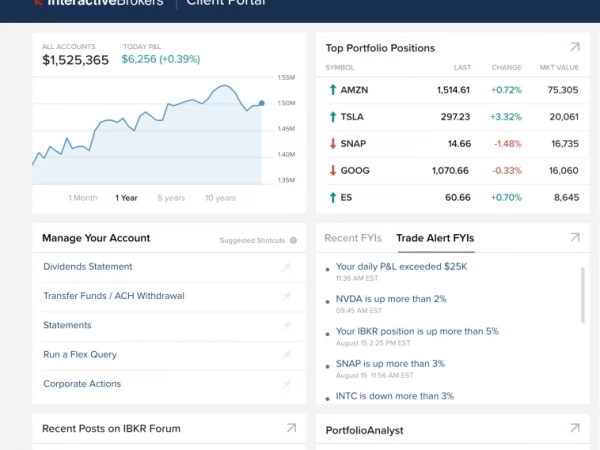Click the TSLA green up arrow
The height and width of the screenshot is (450, 600).
[x=333, y=117]
